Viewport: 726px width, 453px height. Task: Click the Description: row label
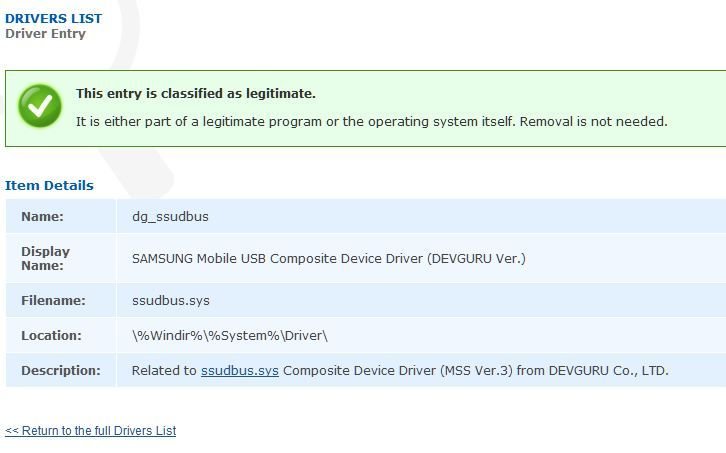click(61, 371)
